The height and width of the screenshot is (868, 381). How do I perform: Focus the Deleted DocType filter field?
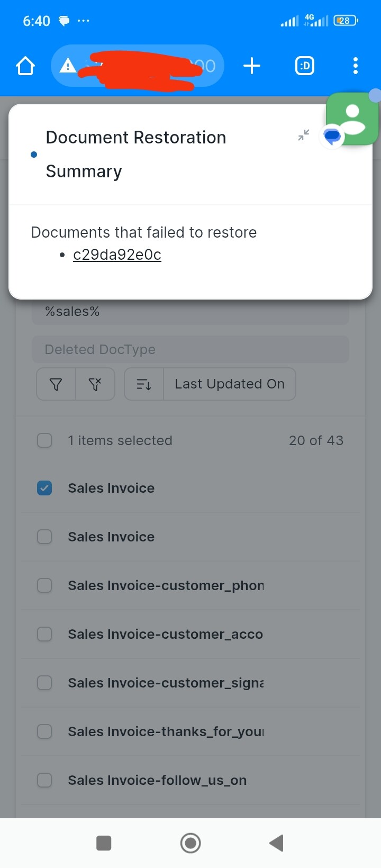point(190,349)
